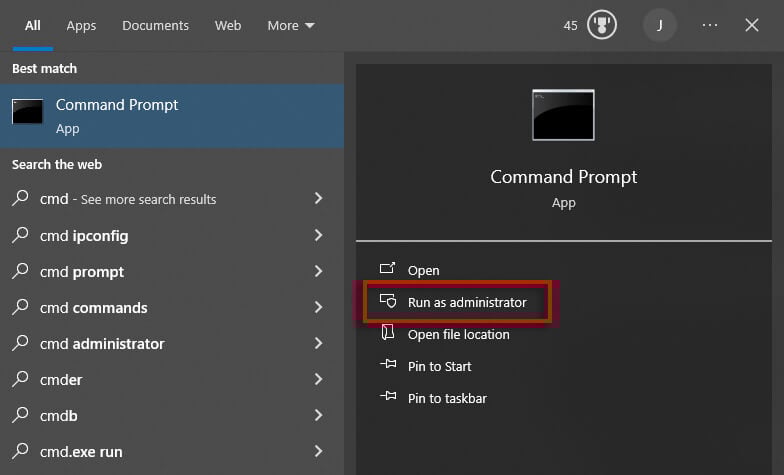
Task: Close the search panel with X
Action: point(752,25)
